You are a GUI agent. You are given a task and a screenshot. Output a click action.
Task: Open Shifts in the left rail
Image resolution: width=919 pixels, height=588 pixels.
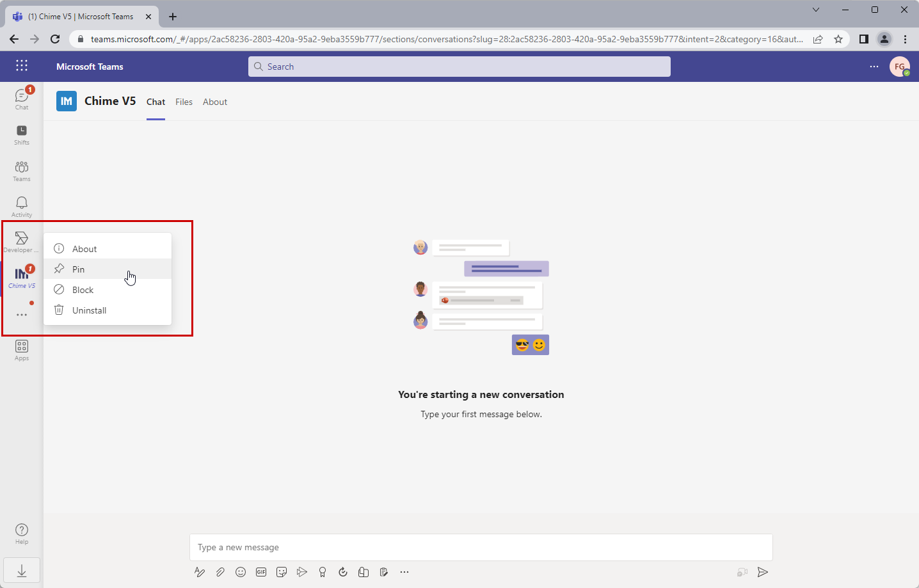point(22,134)
